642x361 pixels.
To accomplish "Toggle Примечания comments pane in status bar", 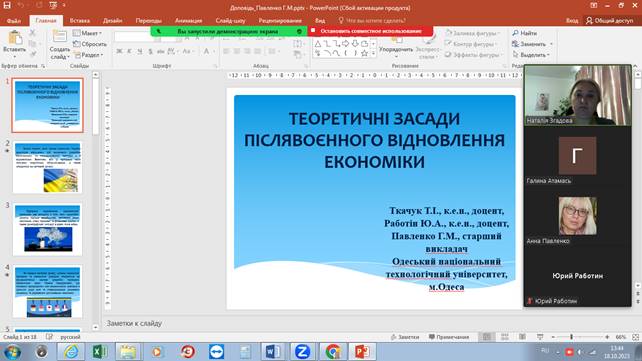I will (448, 337).
